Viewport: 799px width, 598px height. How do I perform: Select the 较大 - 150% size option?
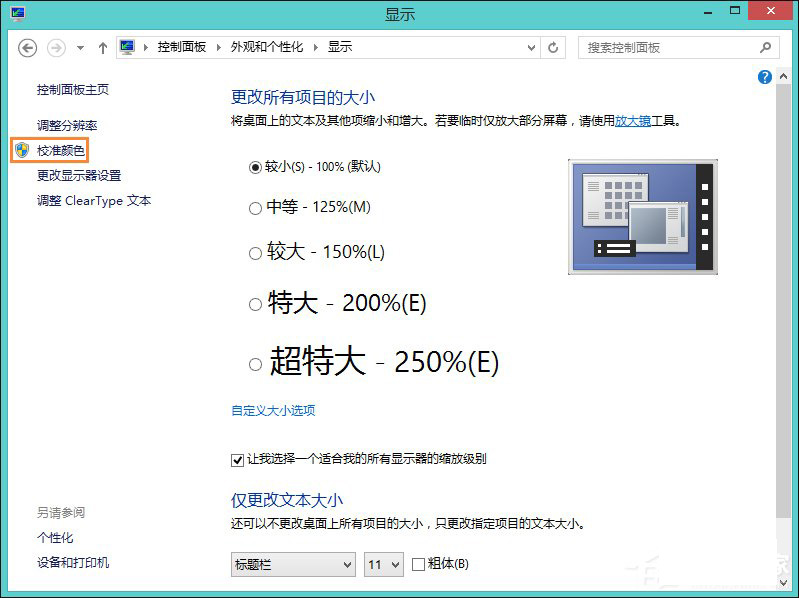pyautogui.click(x=255, y=253)
